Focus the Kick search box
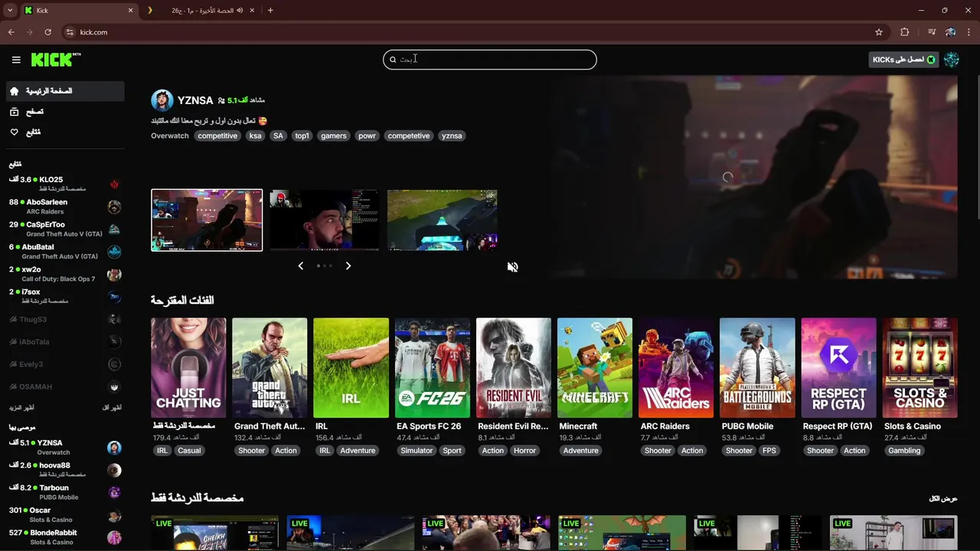This screenshot has width=980, height=551. coord(490,60)
